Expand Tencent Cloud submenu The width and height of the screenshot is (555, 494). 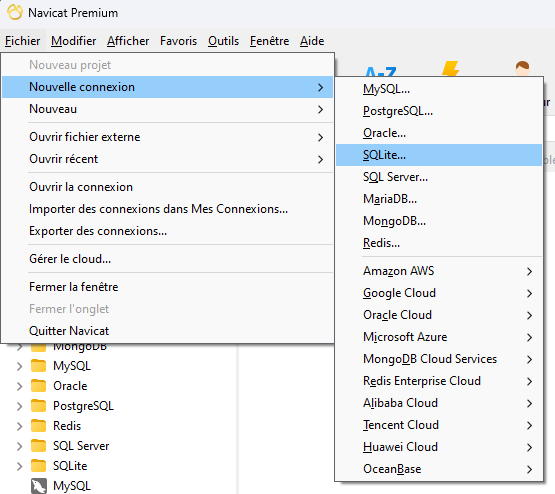pos(439,425)
